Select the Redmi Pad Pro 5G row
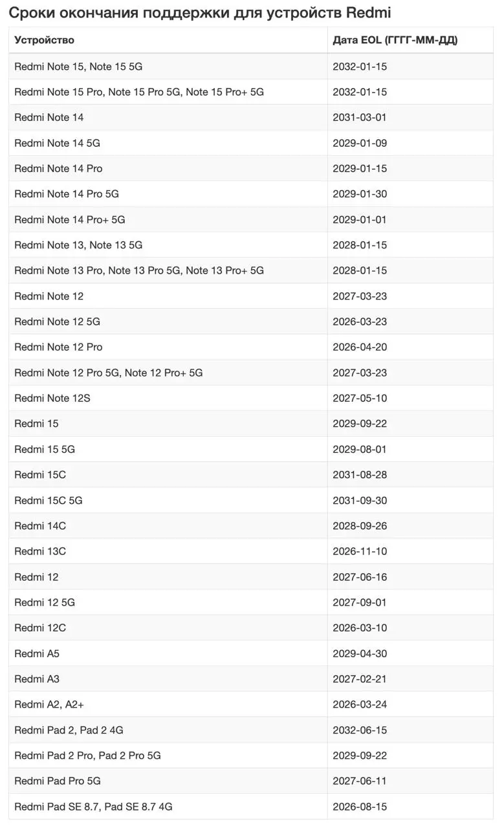504x828 pixels. click(251, 781)
